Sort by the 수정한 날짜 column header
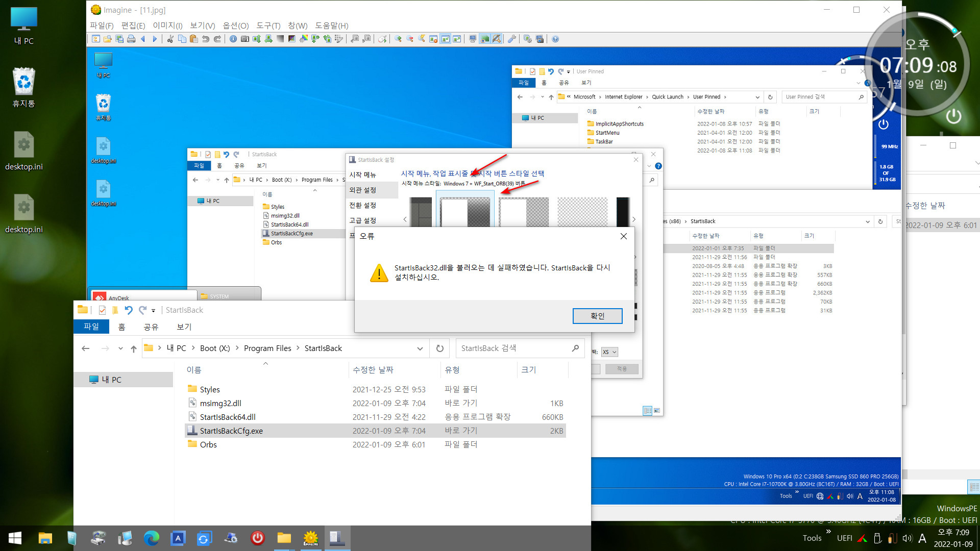Image resolution: width=980 pixels, height=551 pixels. pyautogui.click(x=373, y=370)
